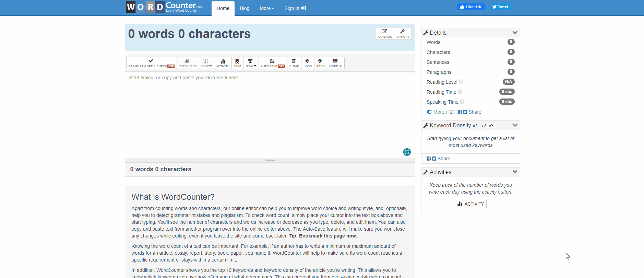The width and height of the screenshot is (644, 278).
Task: Click the Characters count row
Action: (470, 52)
